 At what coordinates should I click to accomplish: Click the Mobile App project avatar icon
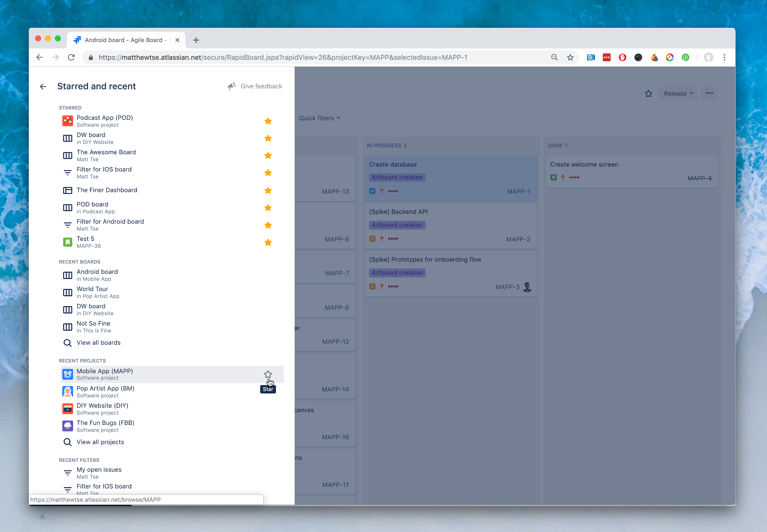[x=68, y=374]
